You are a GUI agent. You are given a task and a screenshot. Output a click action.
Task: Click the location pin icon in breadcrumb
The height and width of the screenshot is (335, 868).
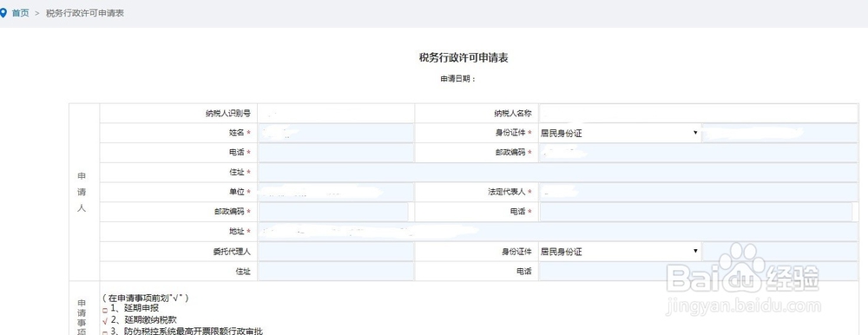[3, 13]
